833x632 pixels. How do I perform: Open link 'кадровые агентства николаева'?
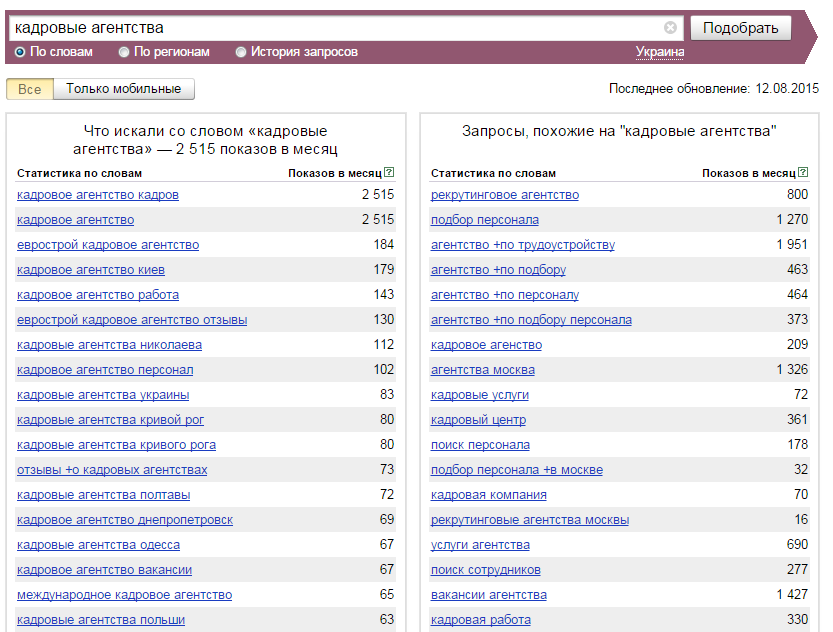pyautogui.click(x=109, y=345)
